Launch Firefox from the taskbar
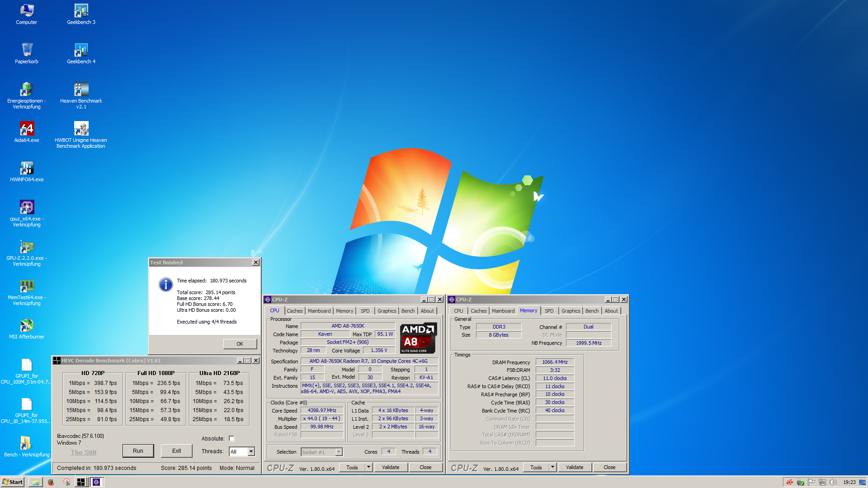This screenshot has height=488, width=868. 51,482
